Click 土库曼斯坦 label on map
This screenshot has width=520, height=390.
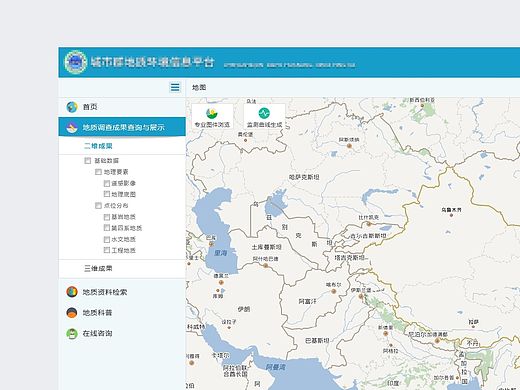(x=266, y=247)
